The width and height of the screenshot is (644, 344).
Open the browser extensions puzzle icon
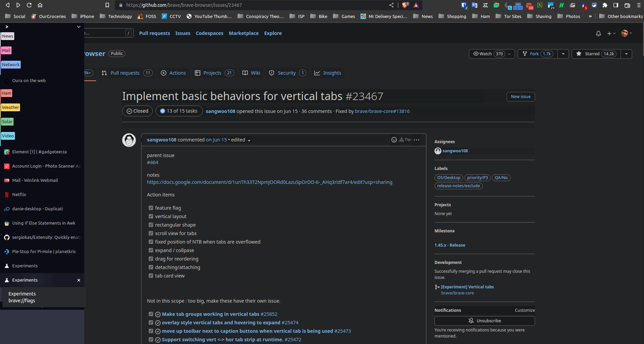coord(605,5)
